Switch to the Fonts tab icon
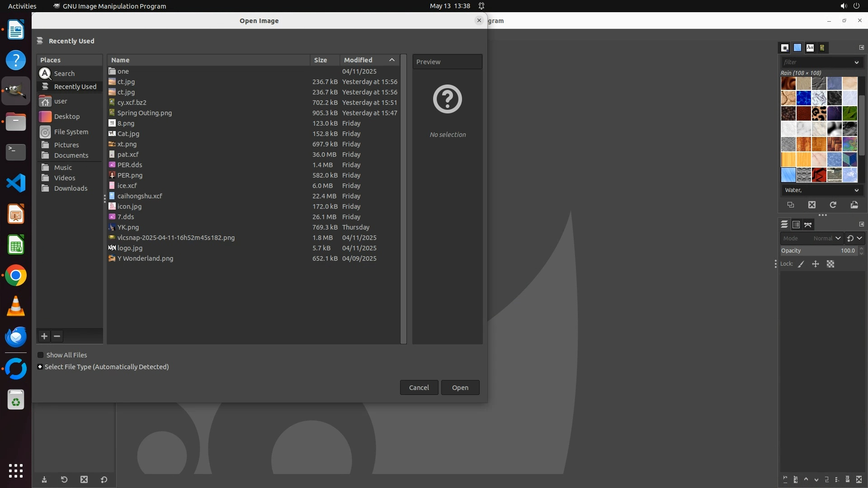Screen dimensions: 868x488 810,47
